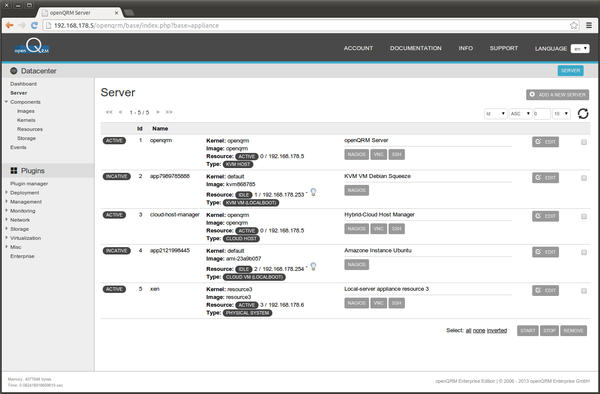Select checkbox for xen server row
The width and height of the screenshot is (600, 394).
point(584,291)
